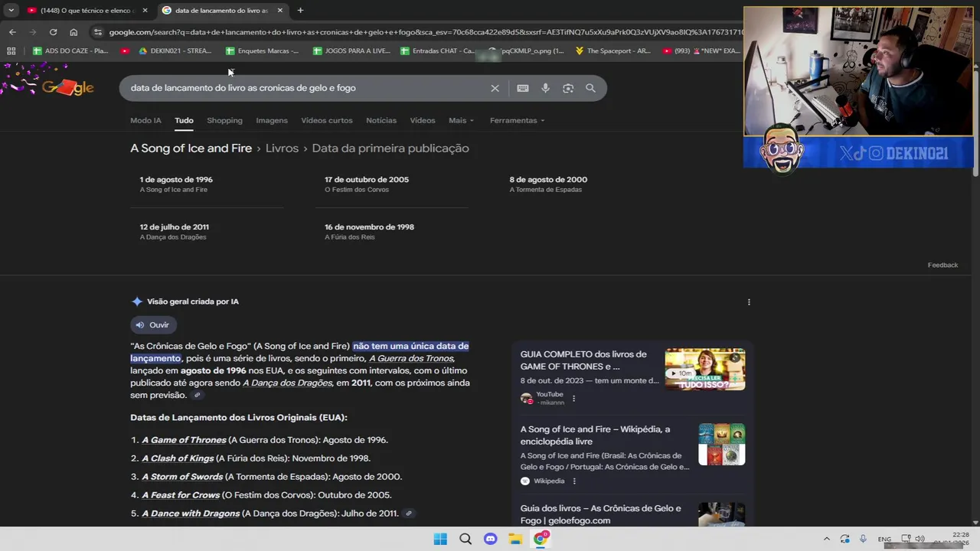This screenshot has width=980, height=551.
Task: Submit search with the magnifier icon
Action: pos(590,88)
